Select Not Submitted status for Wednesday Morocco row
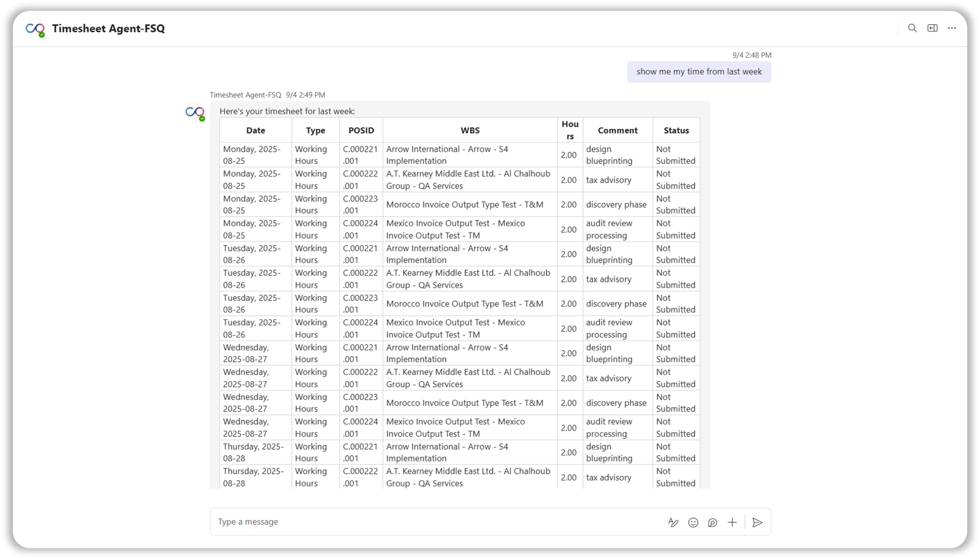The height and width of the screenshot is (559, 980). click(676, 403)
